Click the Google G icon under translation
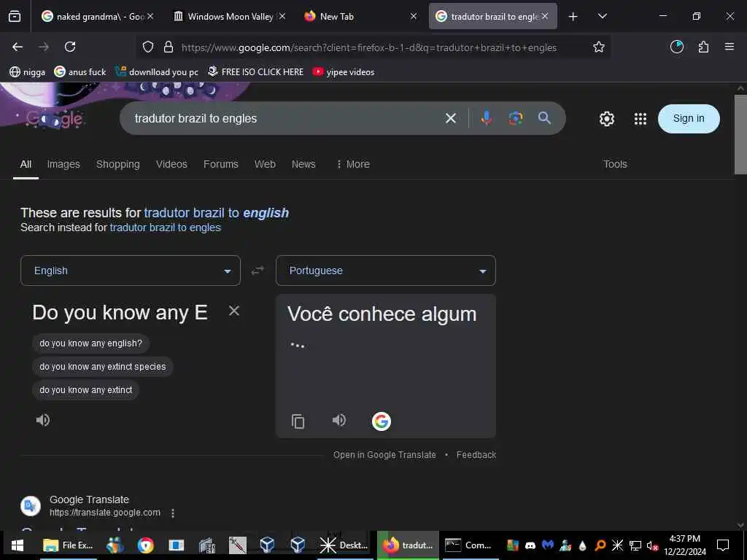 (381, 421)
